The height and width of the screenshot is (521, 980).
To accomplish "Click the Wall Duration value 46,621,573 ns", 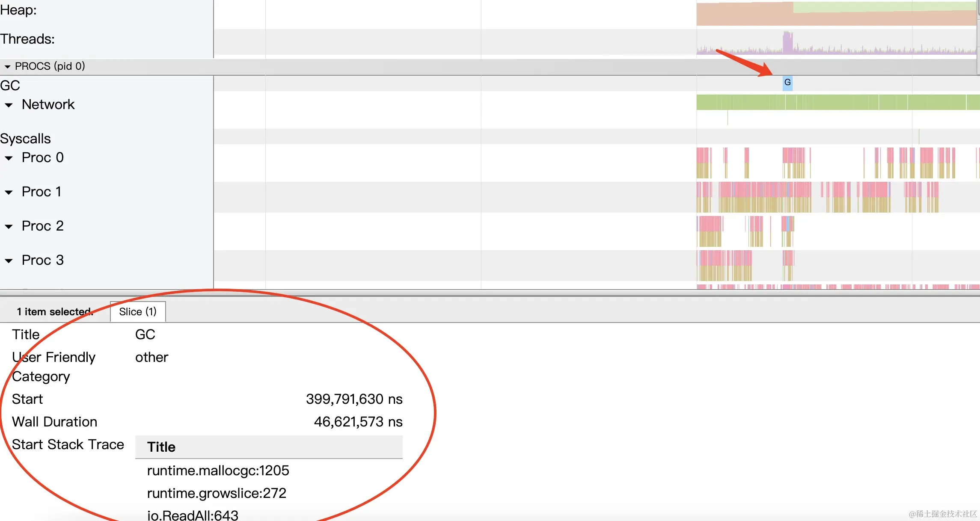I will coord(358,422).
